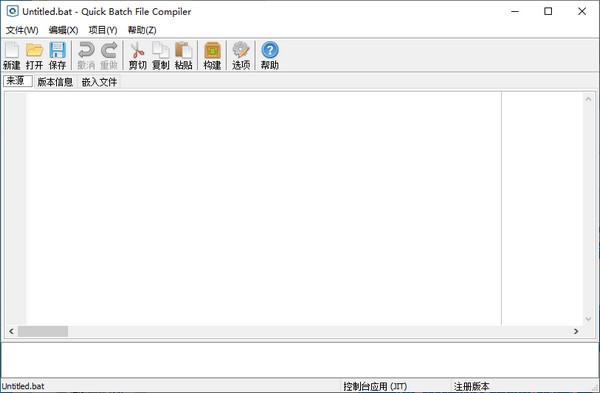This screenshot has width=600, height=393.
Task: Cut selection using 剪切 scissors icon
Action: 137,56
